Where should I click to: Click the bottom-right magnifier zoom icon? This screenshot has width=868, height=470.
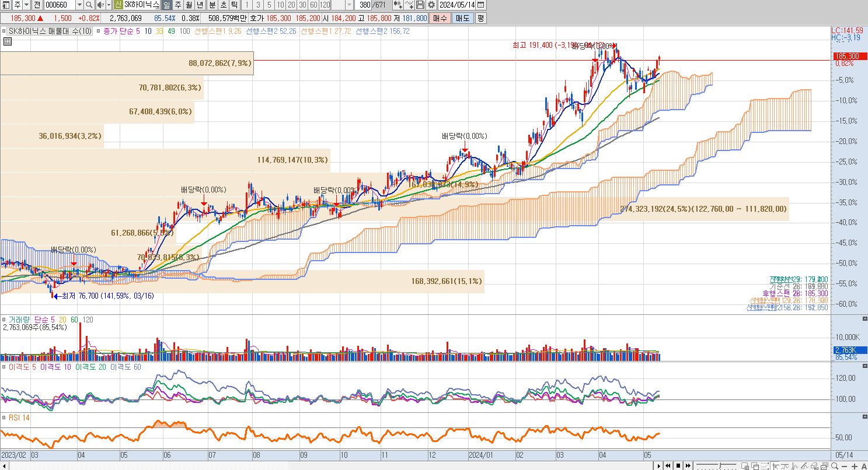(835, 465)
